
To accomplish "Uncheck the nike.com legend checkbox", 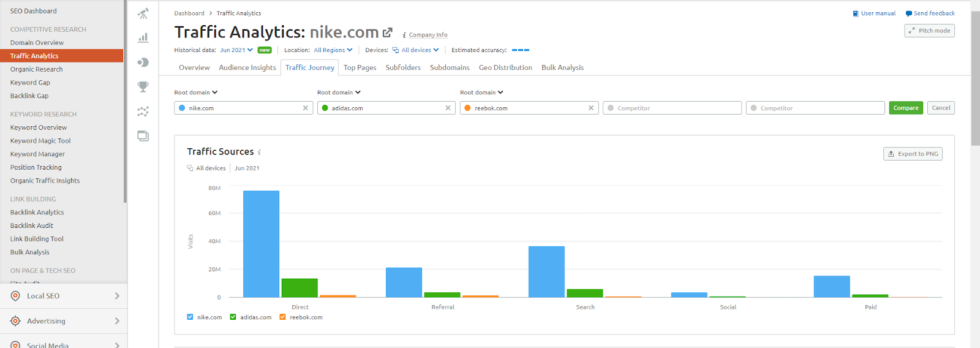I will 190,317.
